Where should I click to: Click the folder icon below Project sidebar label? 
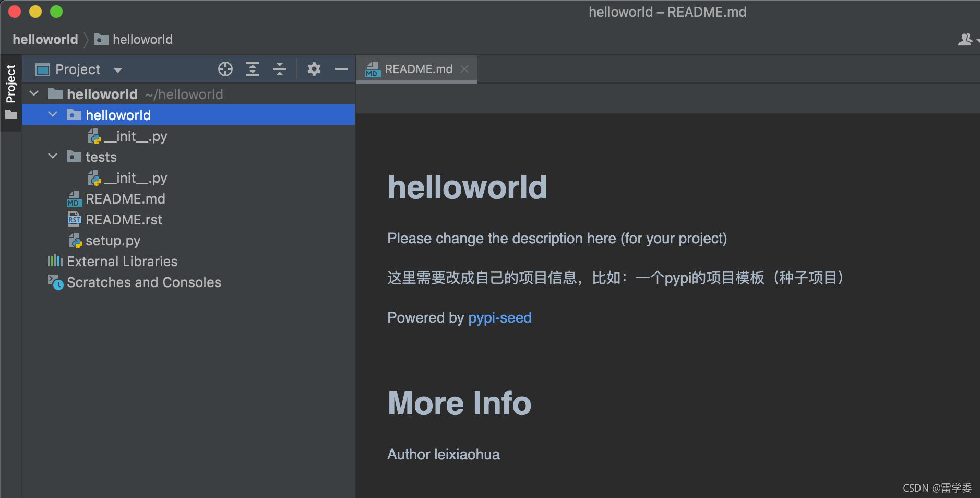click(x=11, y=114)
